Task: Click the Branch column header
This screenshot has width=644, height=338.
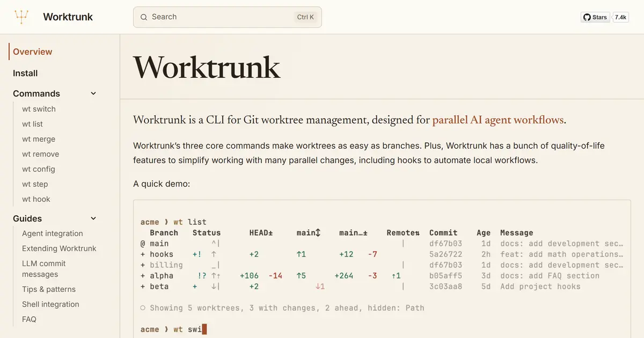Action: click(x=164, y=233)
